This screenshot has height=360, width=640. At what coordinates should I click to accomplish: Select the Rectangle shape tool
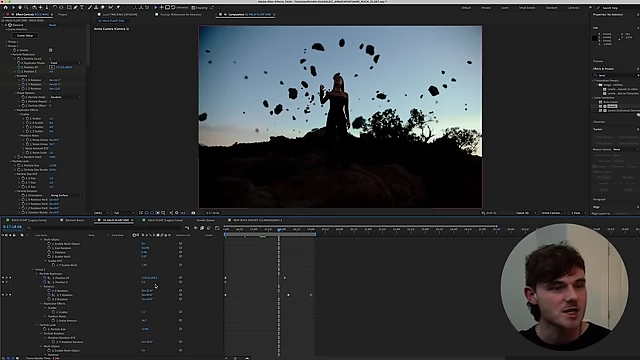[x=69, y=7]
